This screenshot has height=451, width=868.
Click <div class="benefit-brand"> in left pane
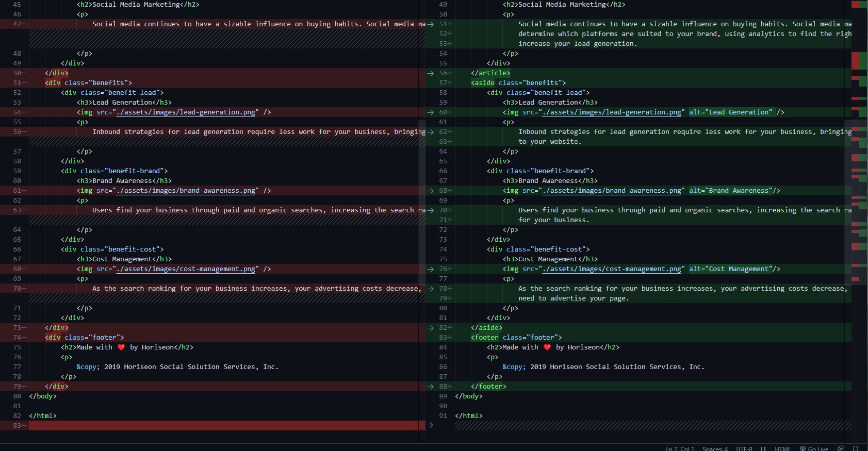click(114, 171)
